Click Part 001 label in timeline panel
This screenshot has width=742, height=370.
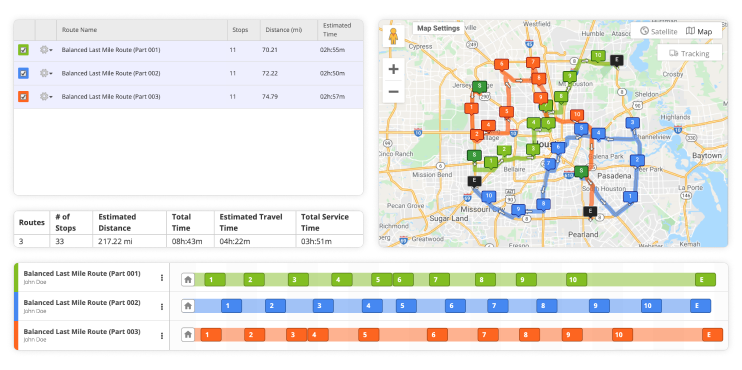click(82, 274)
